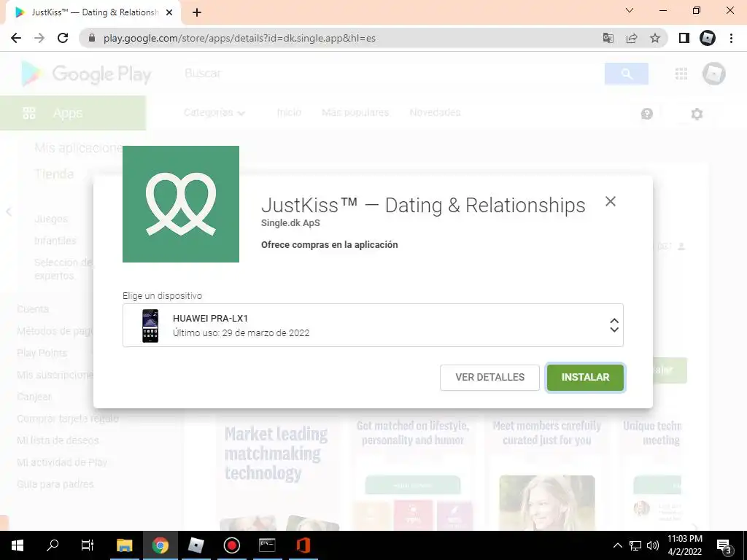Open Mi lista de deseos
The image size is (747, 560).
[58, 440]
